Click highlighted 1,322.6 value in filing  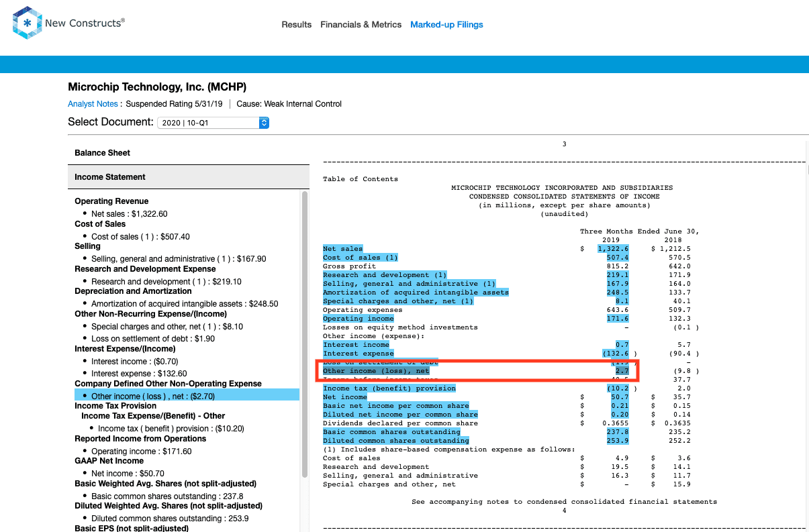(613, 249)
